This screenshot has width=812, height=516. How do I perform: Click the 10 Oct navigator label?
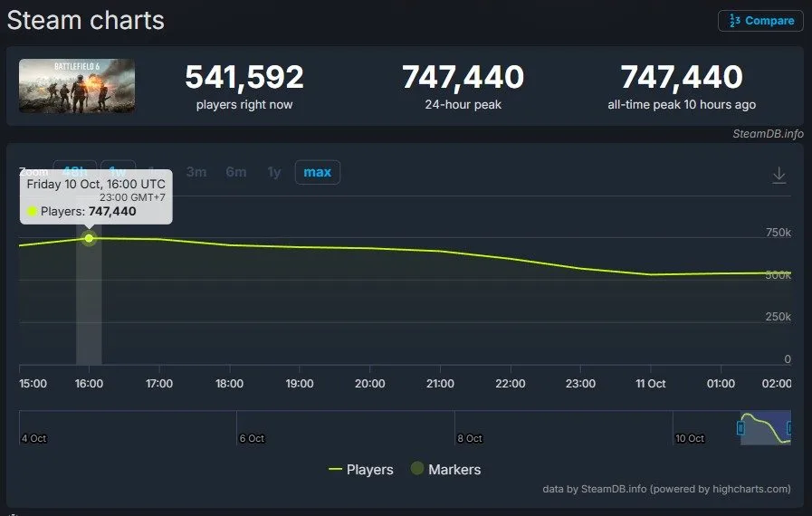(x=690, y=438)
